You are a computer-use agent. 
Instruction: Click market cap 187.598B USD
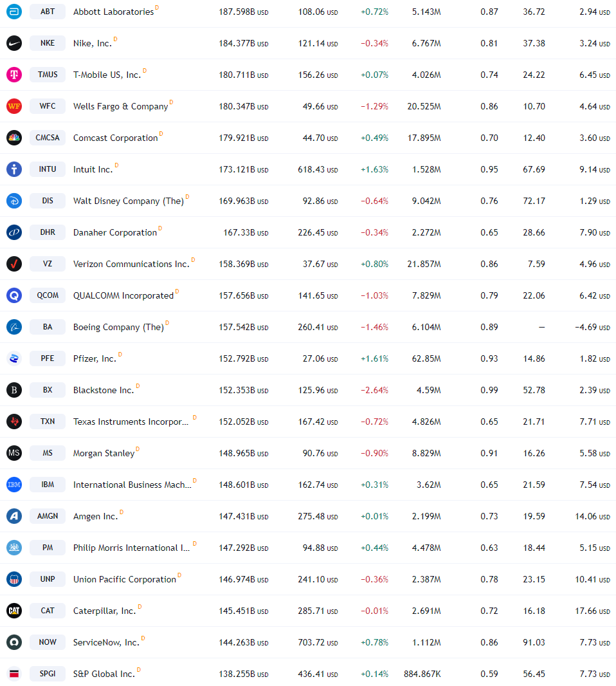(244, 12)
